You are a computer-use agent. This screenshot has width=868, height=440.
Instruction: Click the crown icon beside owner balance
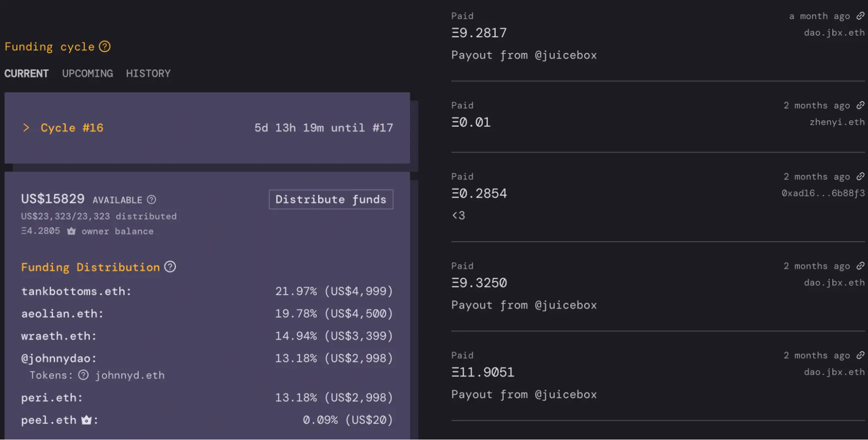point(71,231)
